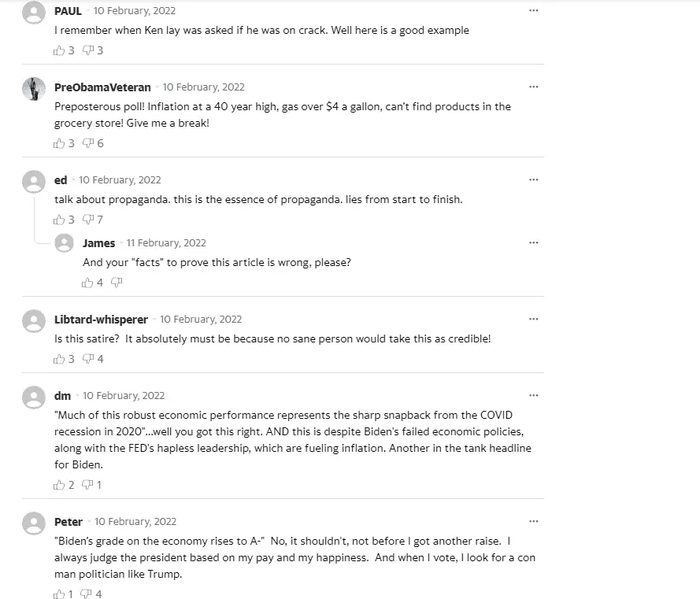Open PAUL's avatar image
The height and width of the screenshot is (599, 700).
[34, 11]
